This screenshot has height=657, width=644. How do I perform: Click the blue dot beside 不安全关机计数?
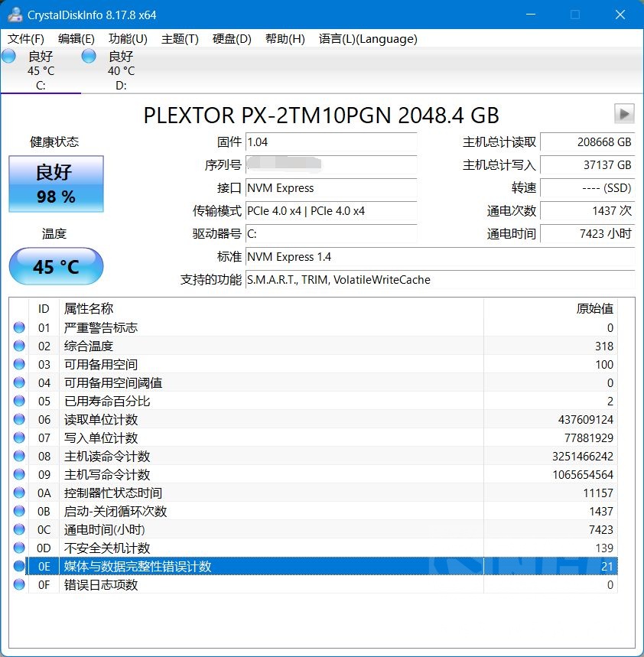point(19,548)
